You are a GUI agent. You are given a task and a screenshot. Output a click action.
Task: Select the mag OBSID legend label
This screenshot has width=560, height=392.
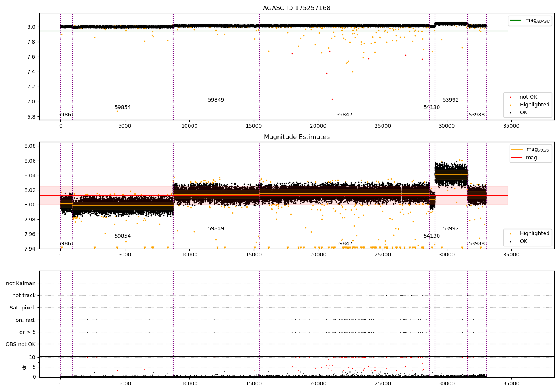[538, 149]
